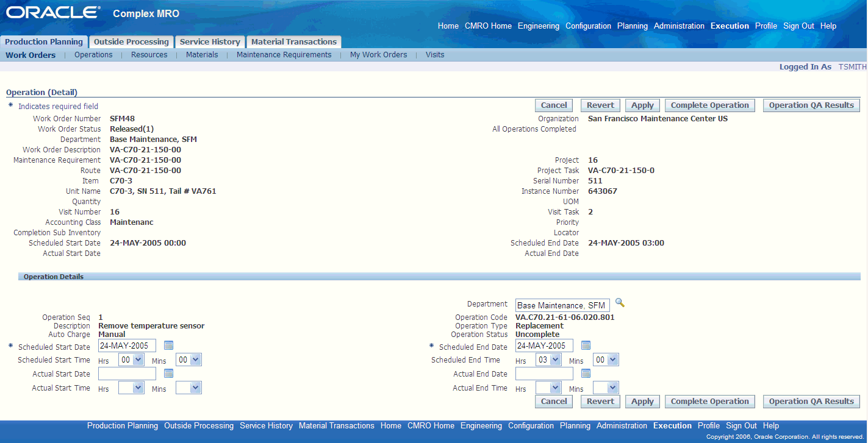This screenshot has height=443, width=868.
Task: Open Administration in the header navigation
Action: click(679, 26)
